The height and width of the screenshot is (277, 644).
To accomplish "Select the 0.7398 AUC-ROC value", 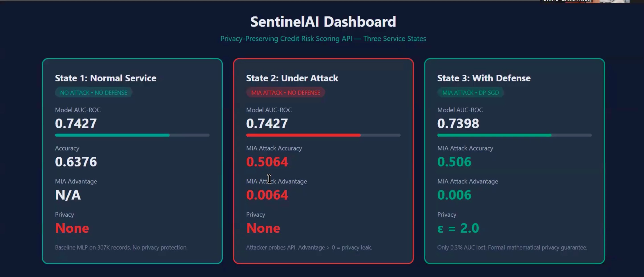I will click(x=458, y=123).
